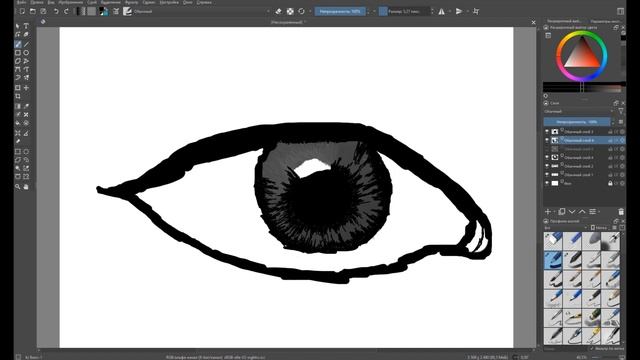640x360 pixels.
Task: Reload the original brush preset
Action: pos(301,11)
